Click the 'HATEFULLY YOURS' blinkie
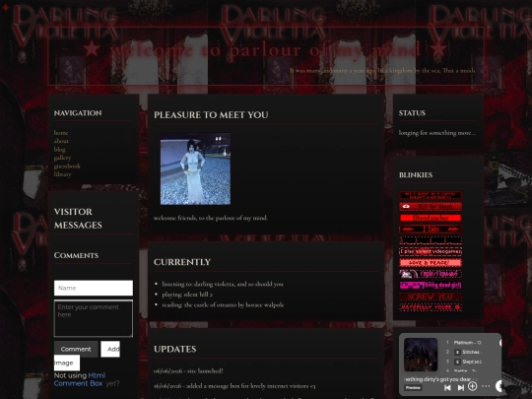This screenshot has height=399, width=532. coord(431,307)
